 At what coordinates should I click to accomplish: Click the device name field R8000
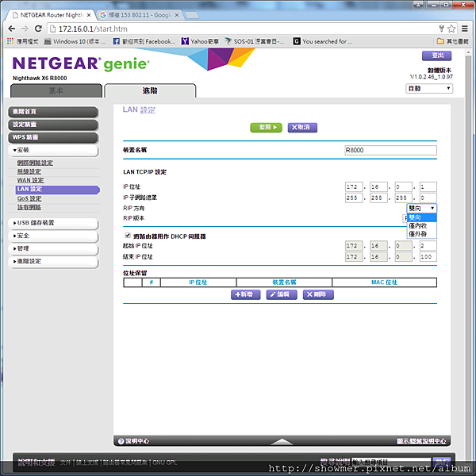point(390,150)
